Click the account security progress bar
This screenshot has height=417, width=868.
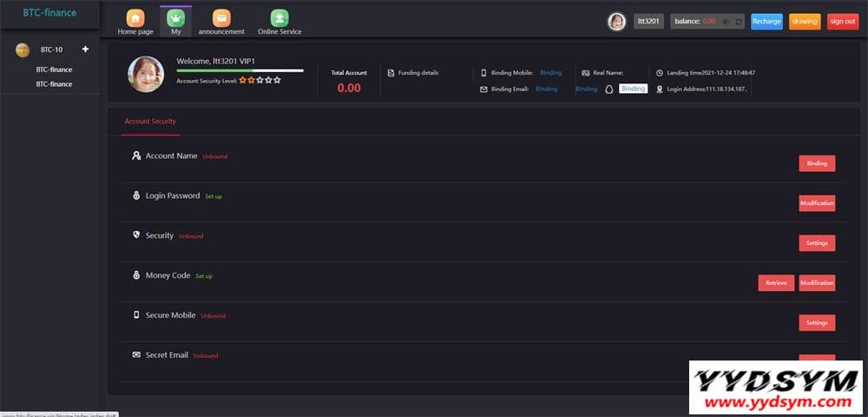240,71
